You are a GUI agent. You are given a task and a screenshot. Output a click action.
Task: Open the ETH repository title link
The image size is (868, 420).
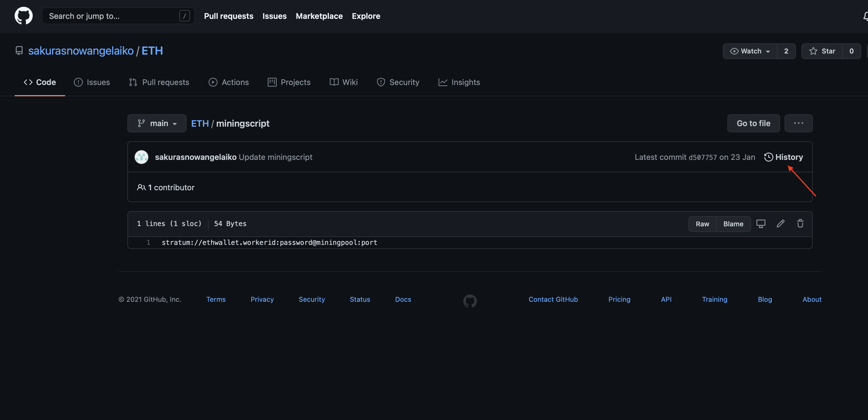click(152, 51)
